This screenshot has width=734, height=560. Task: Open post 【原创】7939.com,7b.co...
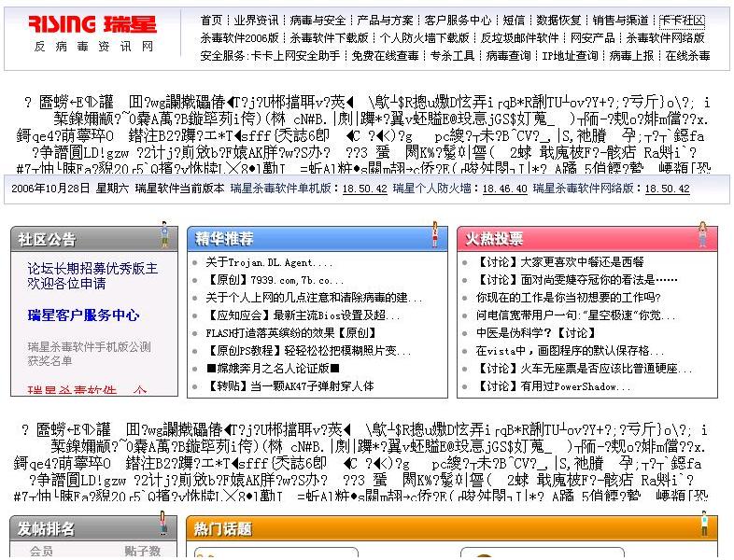tap(275, 280)
